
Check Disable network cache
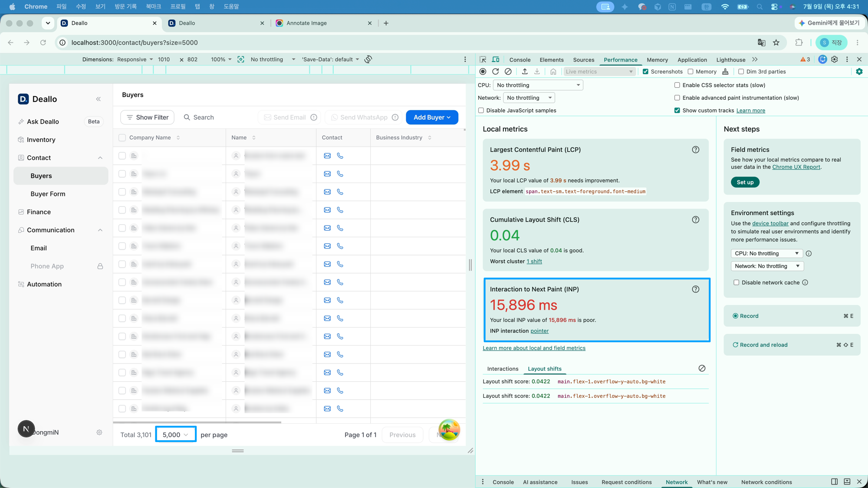(x=736, y=282)
